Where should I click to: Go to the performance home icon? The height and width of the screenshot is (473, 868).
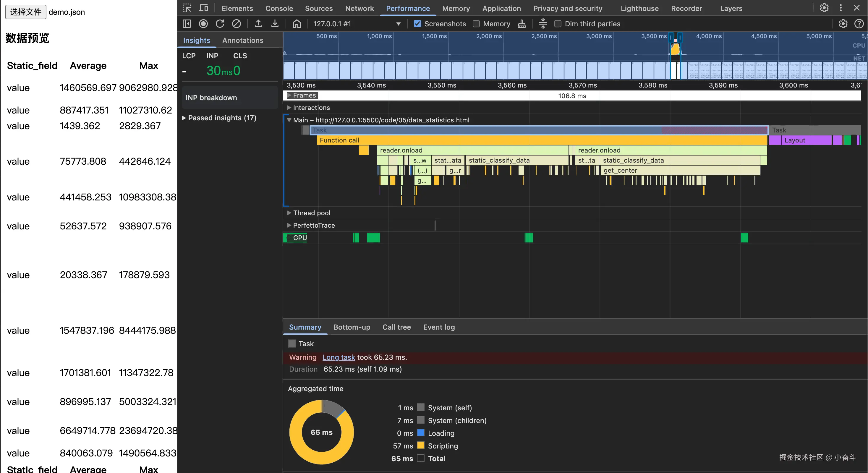pos(297,24)
